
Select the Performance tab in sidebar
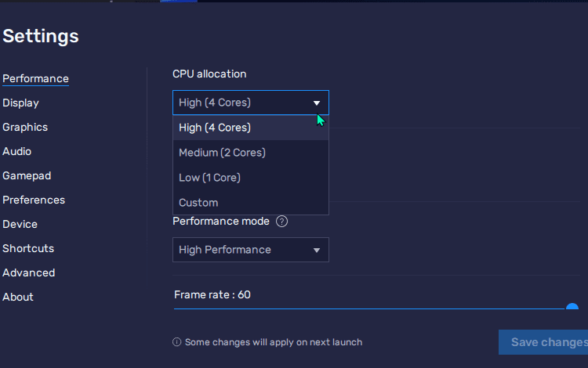35,78
